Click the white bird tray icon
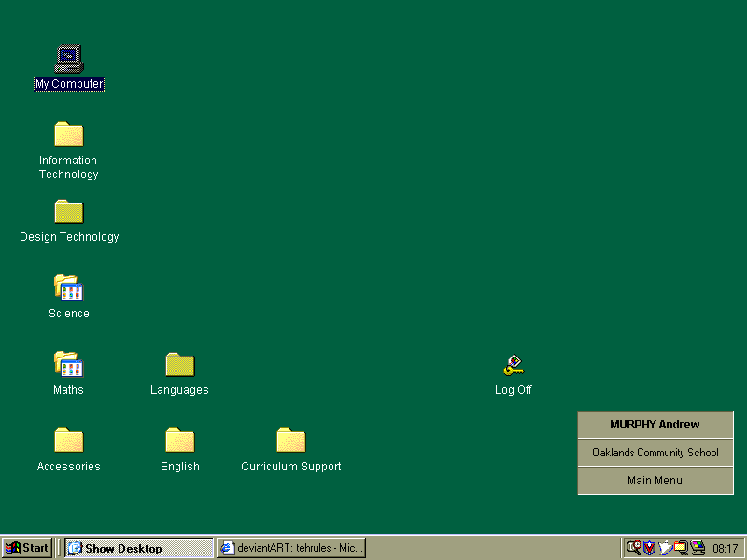The image size is (747, 560). pos(665,548)
